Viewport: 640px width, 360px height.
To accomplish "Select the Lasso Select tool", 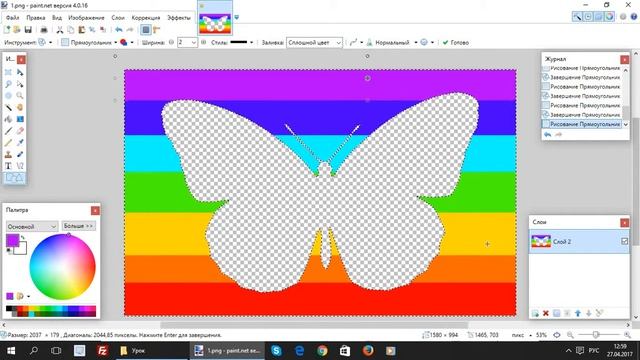I will pyautogui.click(x=8, y=84).
